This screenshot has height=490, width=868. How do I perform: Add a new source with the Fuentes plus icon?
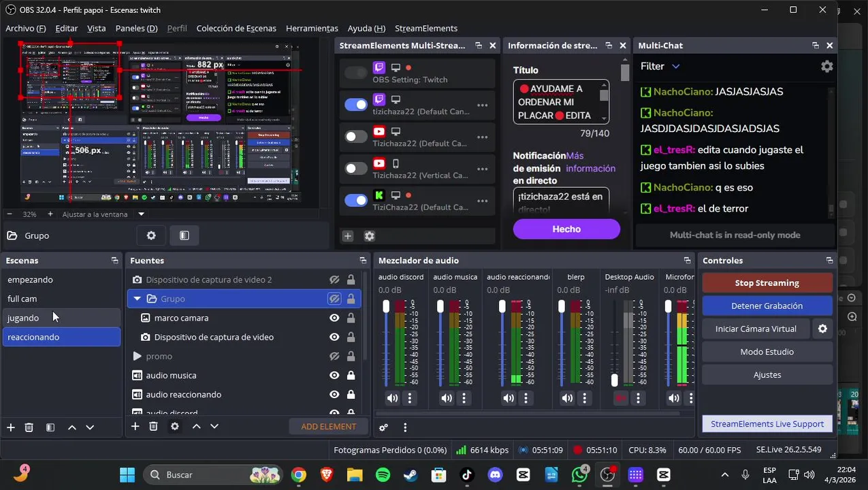point(135,426)
